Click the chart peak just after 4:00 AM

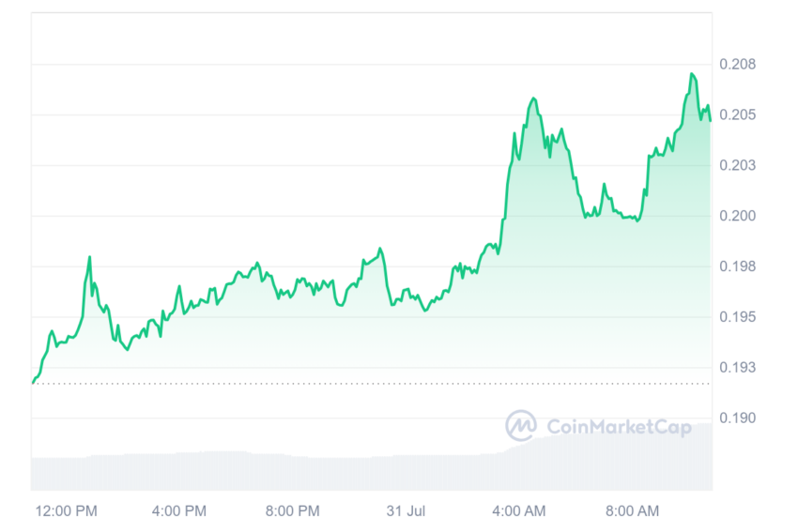tap(533, 99)
